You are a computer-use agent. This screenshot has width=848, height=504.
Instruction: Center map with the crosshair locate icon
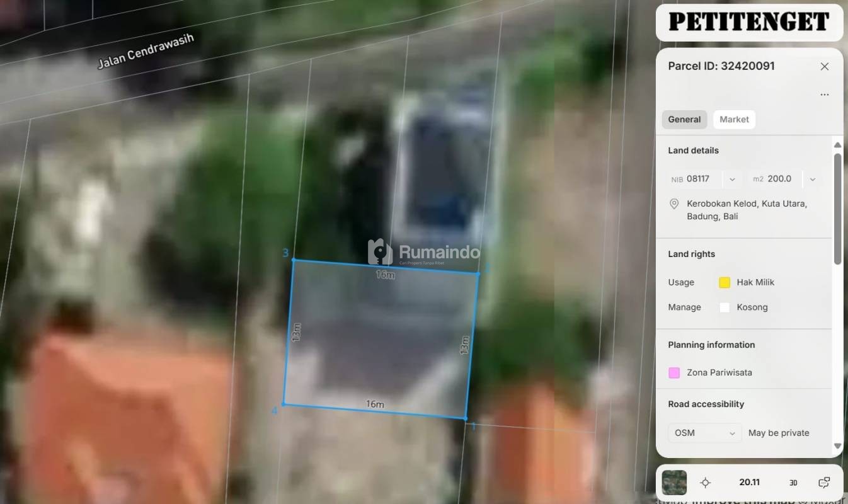(x=705, y=483)
